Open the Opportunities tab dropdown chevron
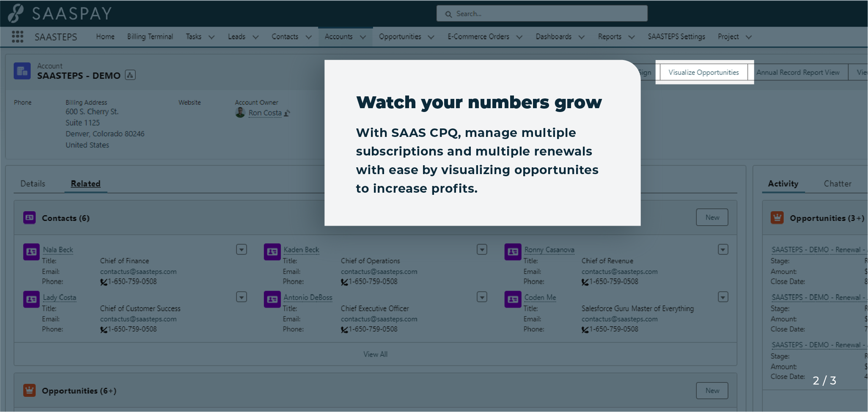The height and width of the screenshot is (412, 868). coord(431,37)
